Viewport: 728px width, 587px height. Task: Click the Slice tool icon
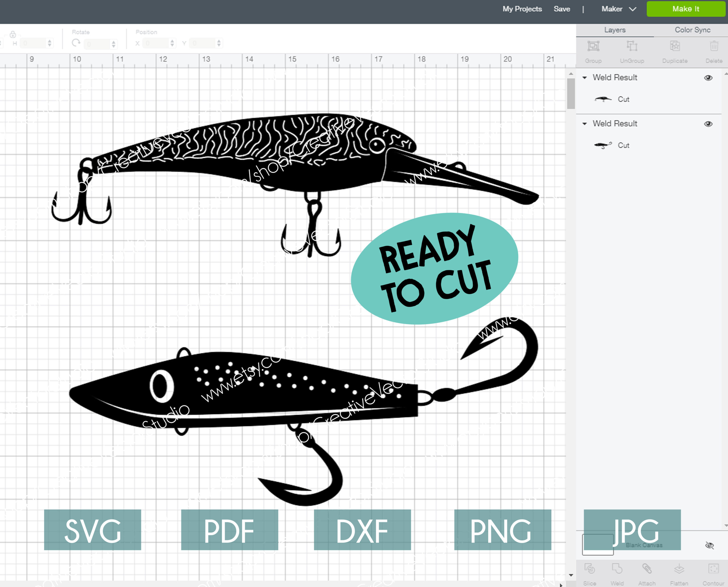point(590,569)
